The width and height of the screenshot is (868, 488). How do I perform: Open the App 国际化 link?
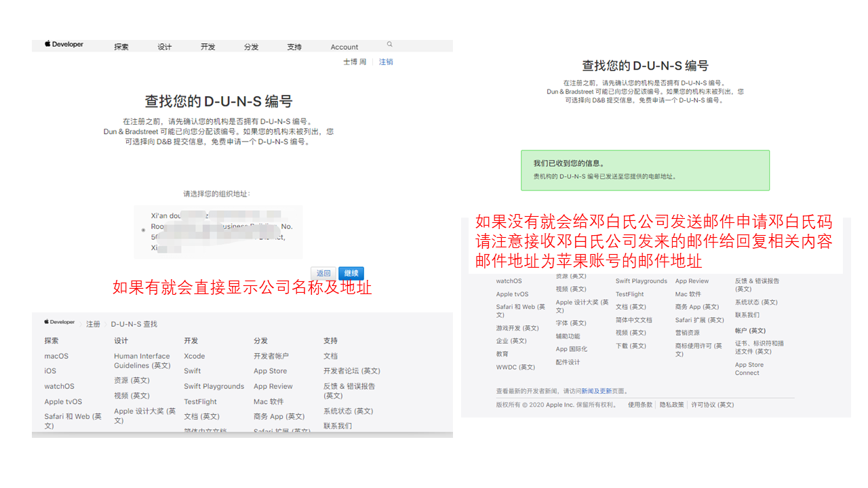[x=572, y=349]
